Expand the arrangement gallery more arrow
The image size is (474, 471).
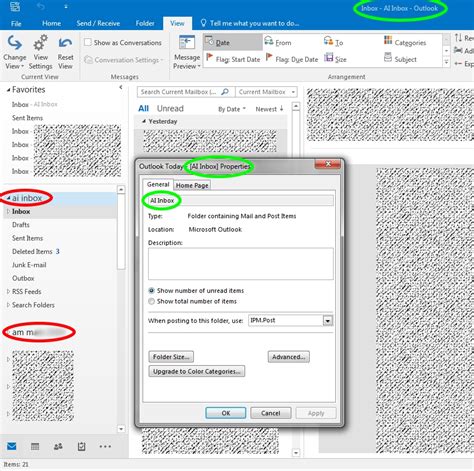[446, 62]
